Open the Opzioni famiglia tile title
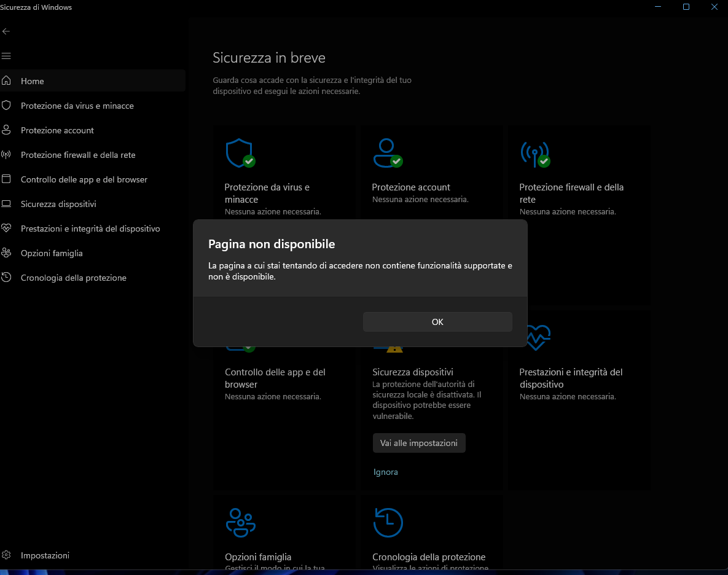This screenshot has width=728, height=575. (258, 557)
